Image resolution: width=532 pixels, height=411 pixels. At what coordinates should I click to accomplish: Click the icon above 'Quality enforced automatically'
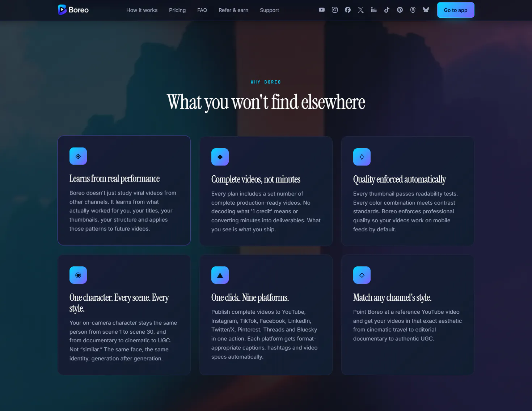point(362,157)
